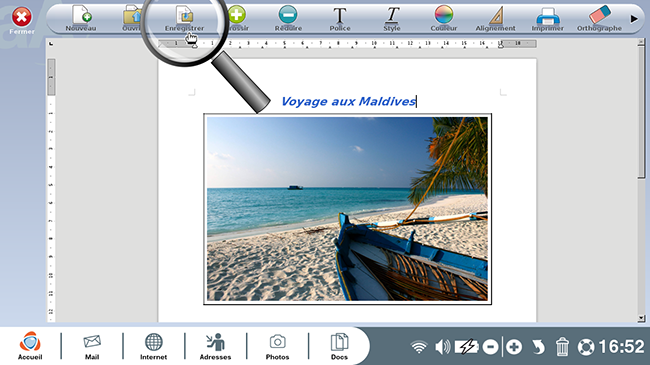Show more toolbar items with right arrow

[634, 19]
